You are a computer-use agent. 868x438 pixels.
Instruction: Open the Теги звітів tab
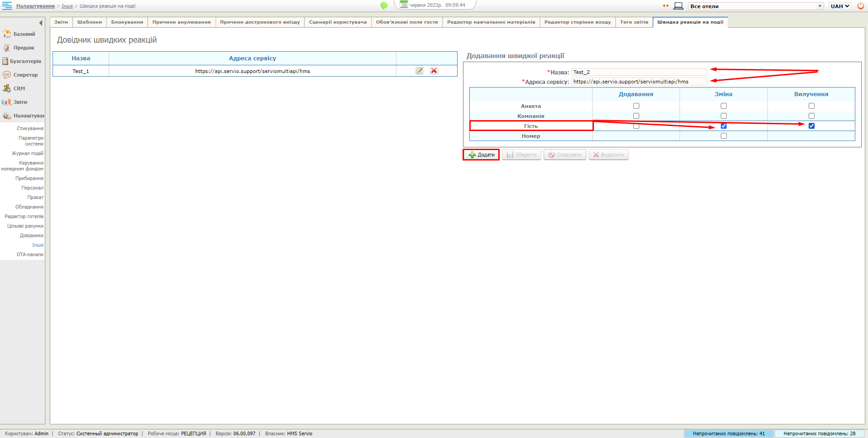(x=634, y=22)
